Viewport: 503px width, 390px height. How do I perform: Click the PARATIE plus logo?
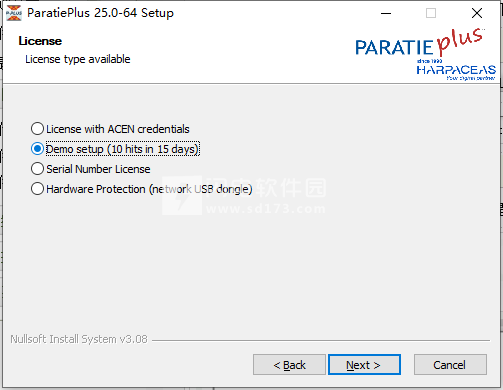pyautogui.click(x=419, y=43)
